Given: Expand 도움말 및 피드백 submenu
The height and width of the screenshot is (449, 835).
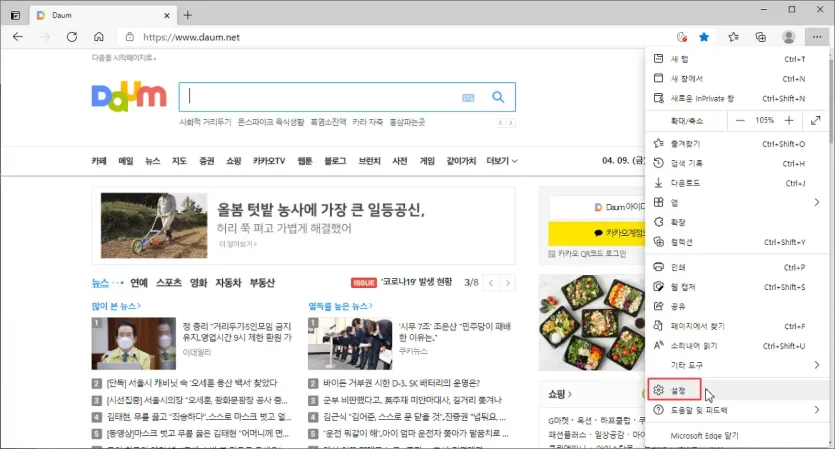Looking at the screenshot, I should (737, 410).
